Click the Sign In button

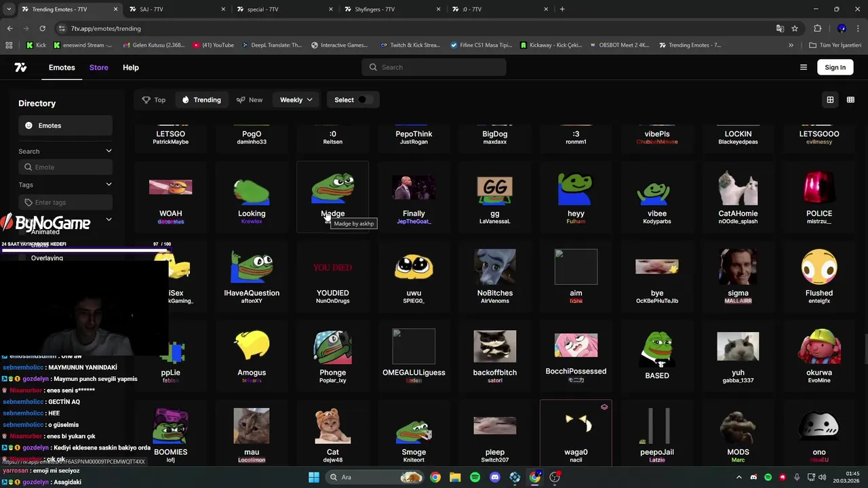coord(835,67)
